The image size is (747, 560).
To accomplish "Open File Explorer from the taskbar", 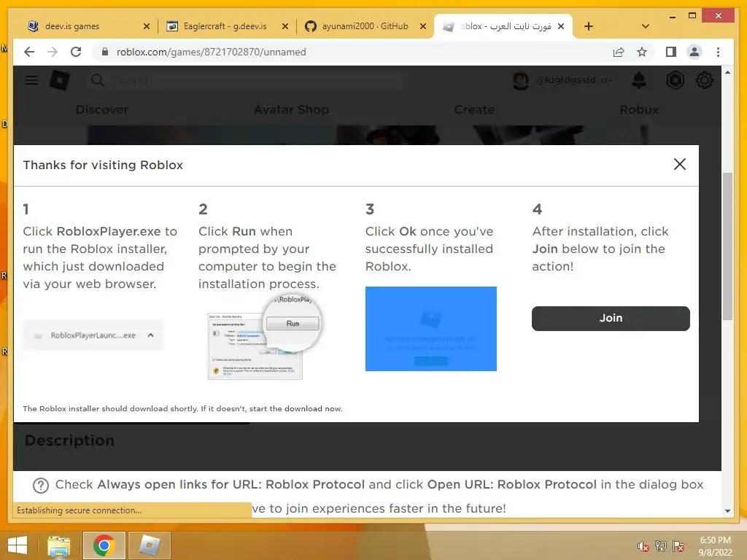I will point(58,545).
